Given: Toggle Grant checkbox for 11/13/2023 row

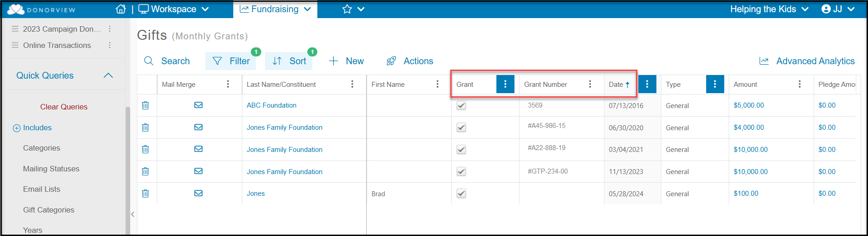Looking at the screenshot, I should click(461, 171).
